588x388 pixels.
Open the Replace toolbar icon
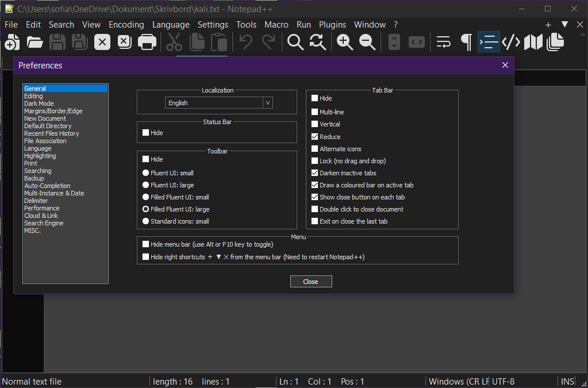point(318,41)
